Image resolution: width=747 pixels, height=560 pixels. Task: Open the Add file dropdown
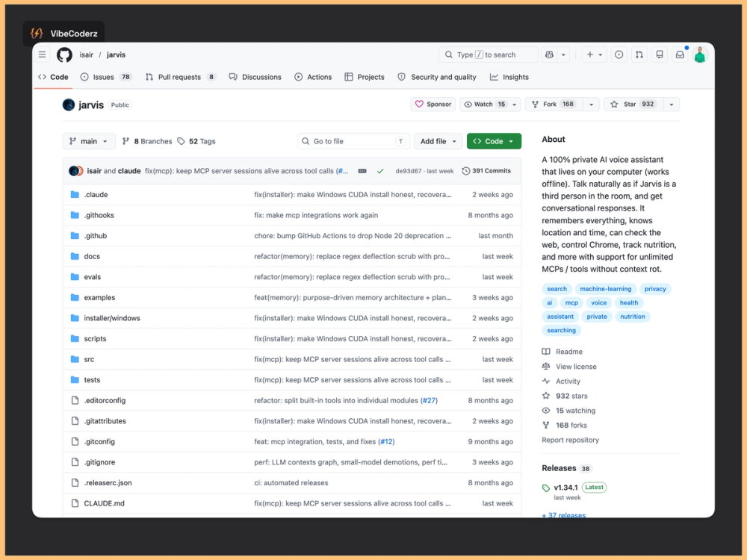click(x=438, y=141)
